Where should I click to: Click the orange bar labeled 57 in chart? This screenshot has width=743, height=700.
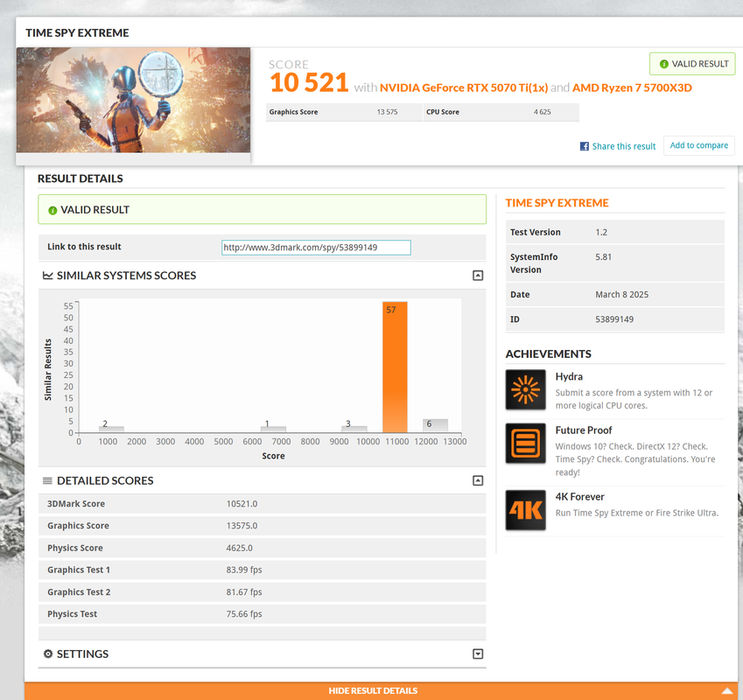coord(395,367)
